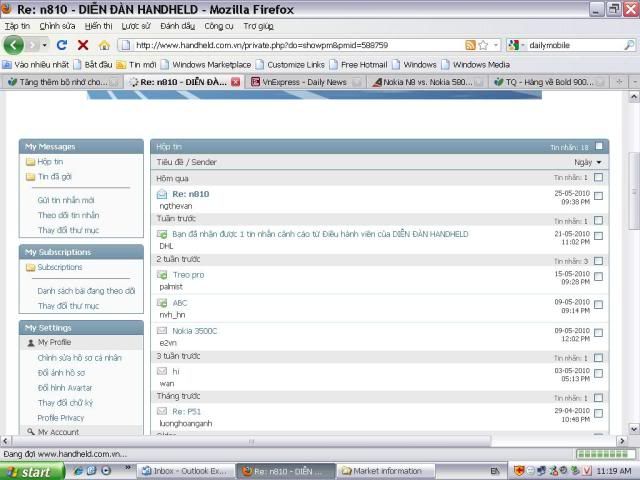640x480 pixels.
Task: Click the Firefox back arrow button
Action: click(x=14, y=45)
